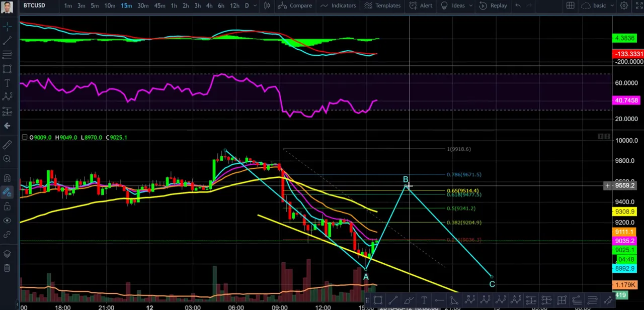Open the select layout grid menu
The image size is (644, 310).
pos(570,6)
